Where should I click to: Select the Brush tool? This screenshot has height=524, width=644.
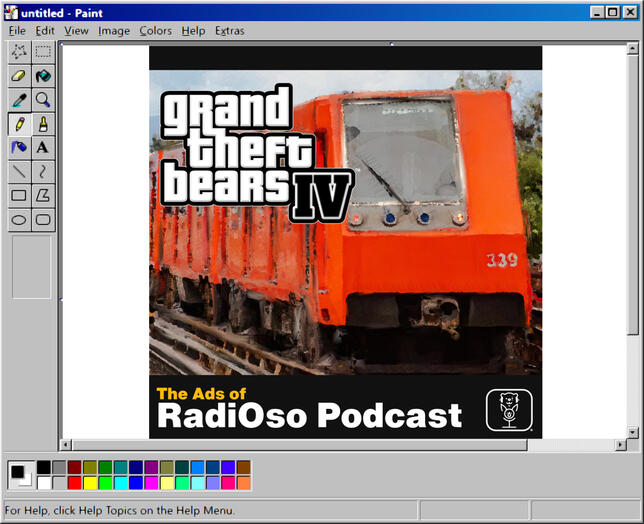click(43, 124)
